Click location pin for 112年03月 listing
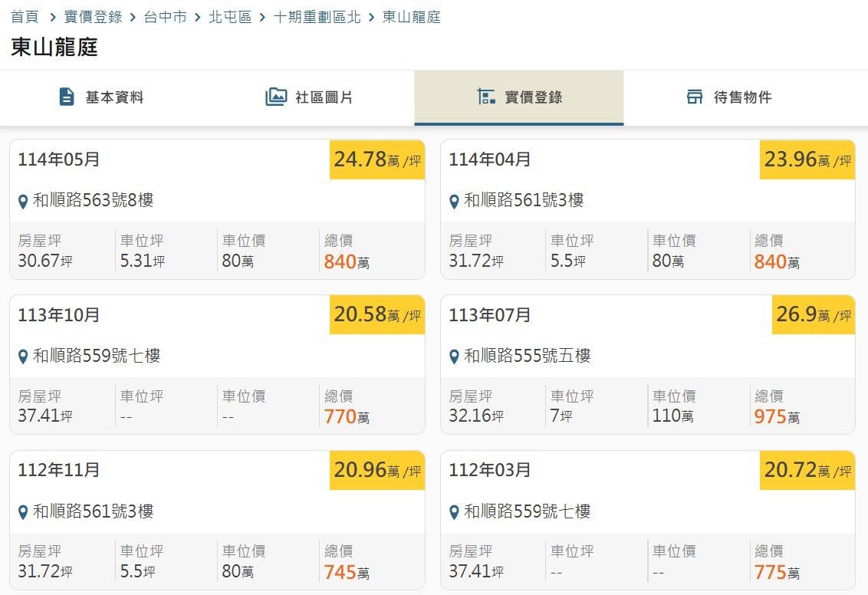 click(x=454, y=513)
